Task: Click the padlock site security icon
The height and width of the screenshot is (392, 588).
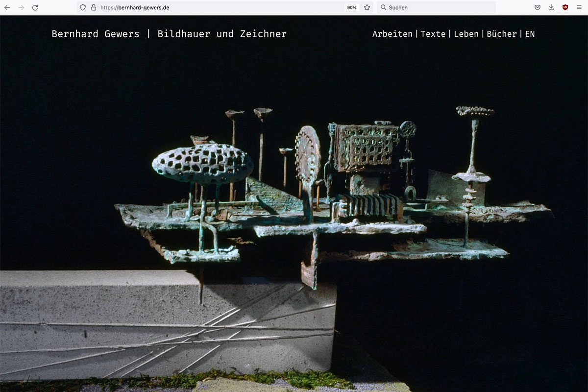Action: tap(93, 7)
